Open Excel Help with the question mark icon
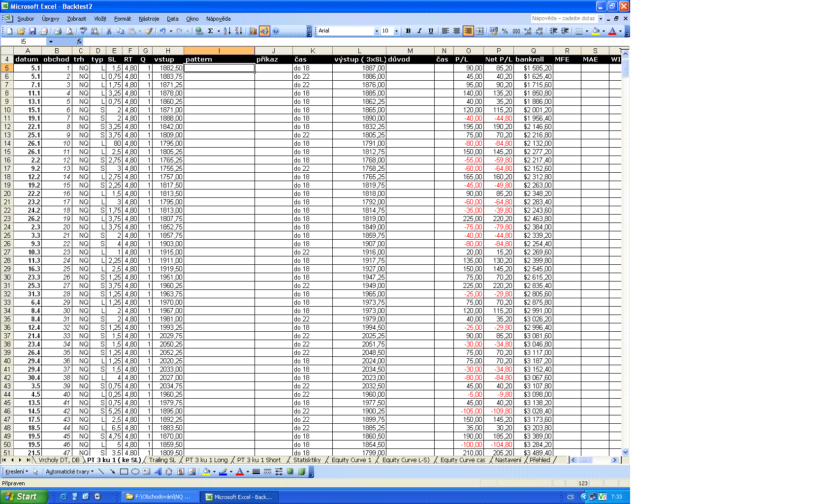This screenshot has height=504, width=827. click(x=276, y=31)
